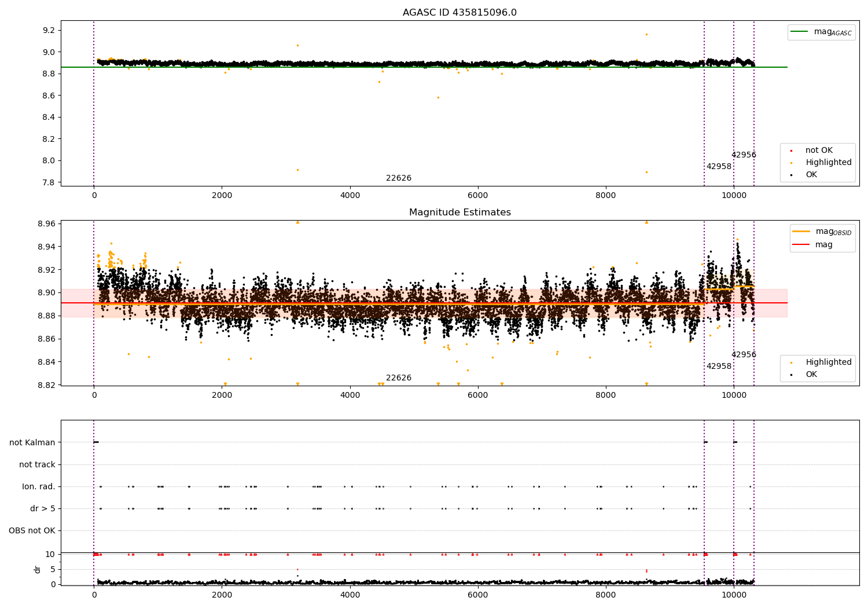This screenshot has width=868, height=608.
Task: Click the 8000 x-tick of Magnitude Estimates plot
Action: (x=606, y=395)
